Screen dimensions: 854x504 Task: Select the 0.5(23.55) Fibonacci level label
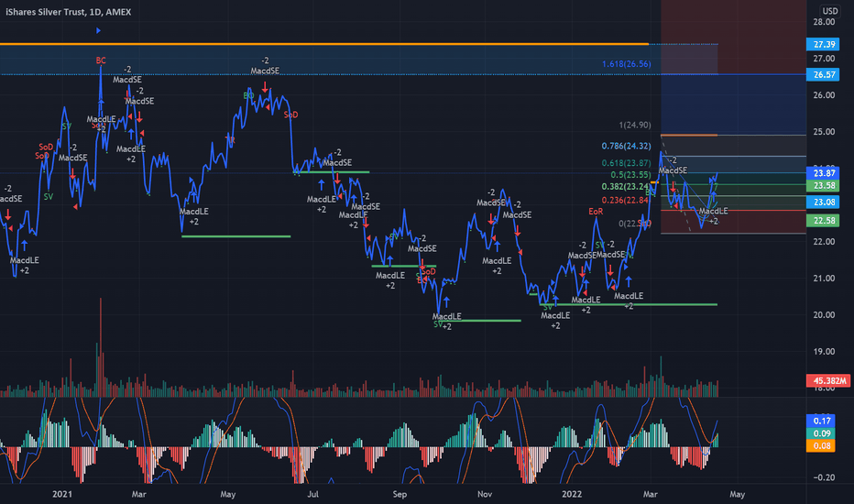tap(630, 175)
